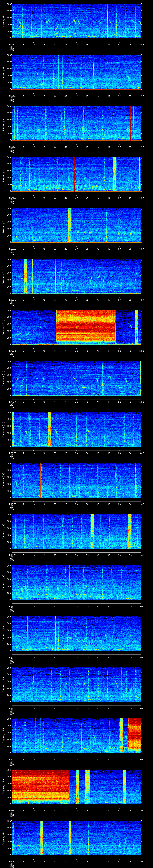Click the 11:13:00 timestamp label
The image size is (153, 868).
point(12,657)
